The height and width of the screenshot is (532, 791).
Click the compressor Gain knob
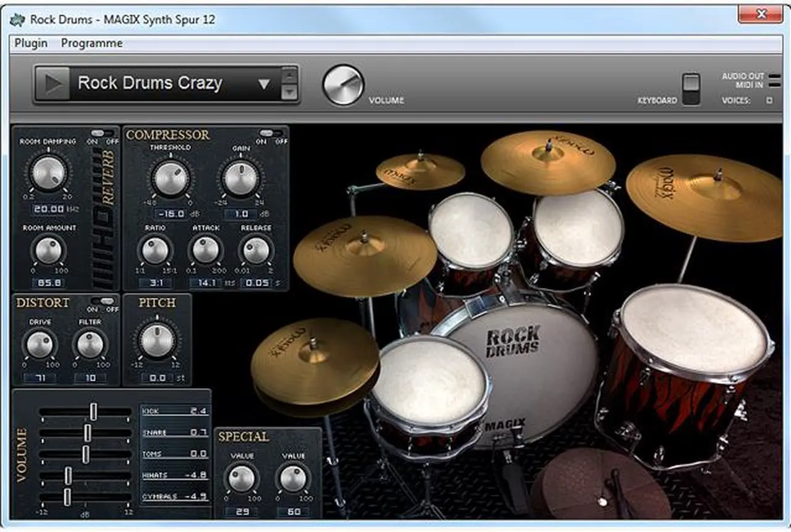coord(241,178)
